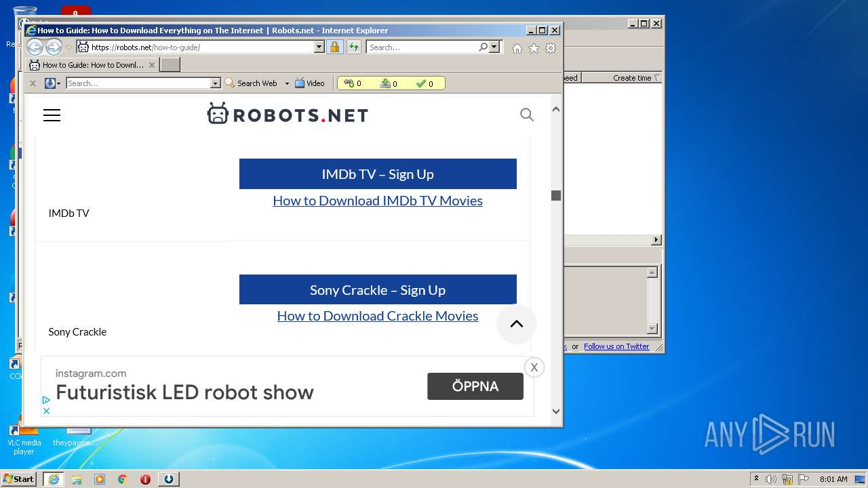Click the IE Forward arrow button
This screenshot has height=488, width=868.
tap(54, 47)
